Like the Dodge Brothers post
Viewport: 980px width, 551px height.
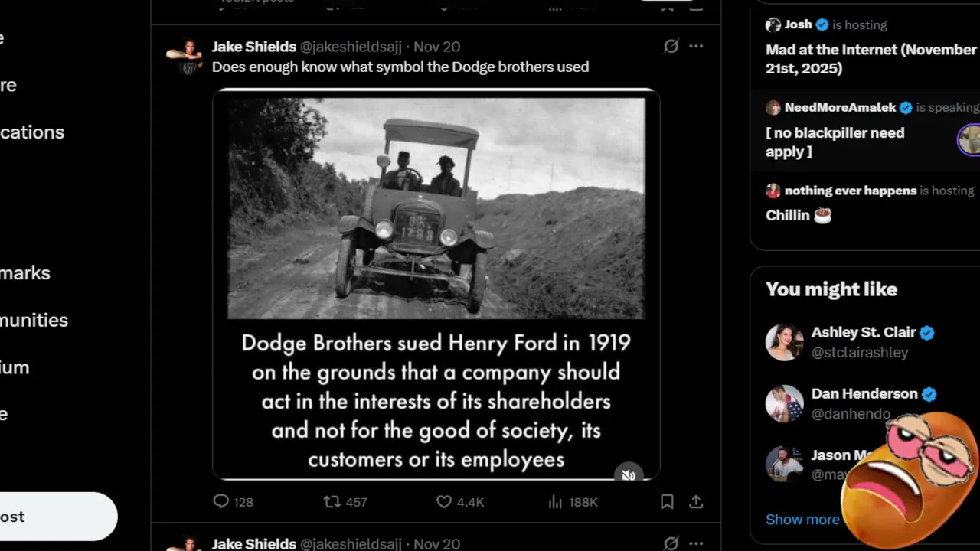click(445, 502)
